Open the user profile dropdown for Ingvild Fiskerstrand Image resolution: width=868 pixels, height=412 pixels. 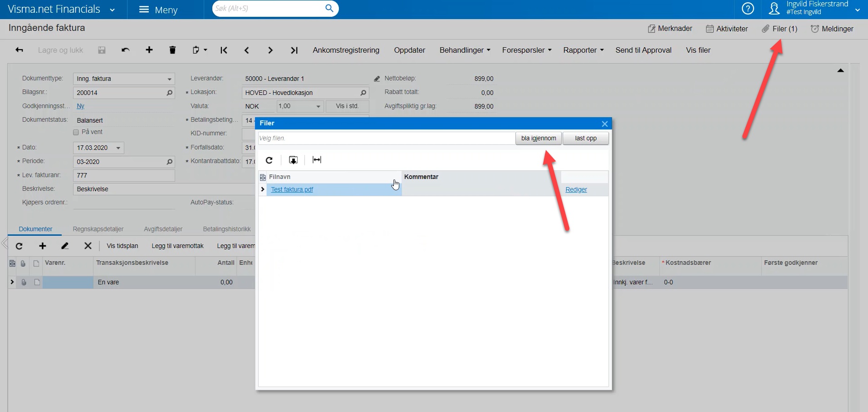pos(857,10)
